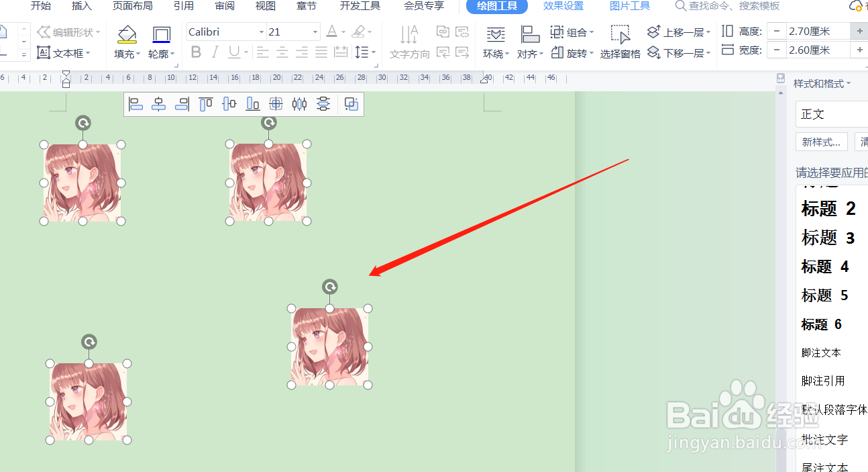Toggle italic formatting

(x=215, y=52)
